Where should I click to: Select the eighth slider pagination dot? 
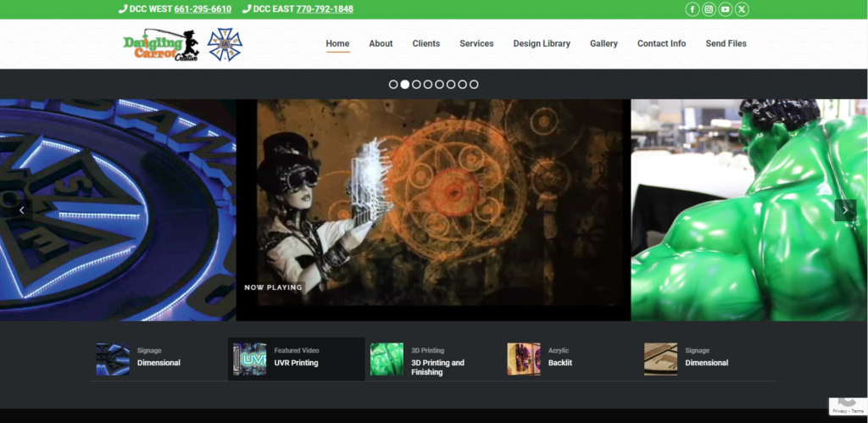(474, 84)
